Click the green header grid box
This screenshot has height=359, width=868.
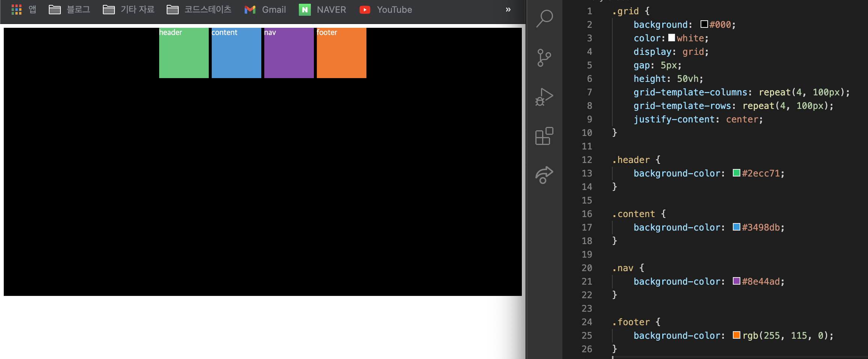coord(184,53)
